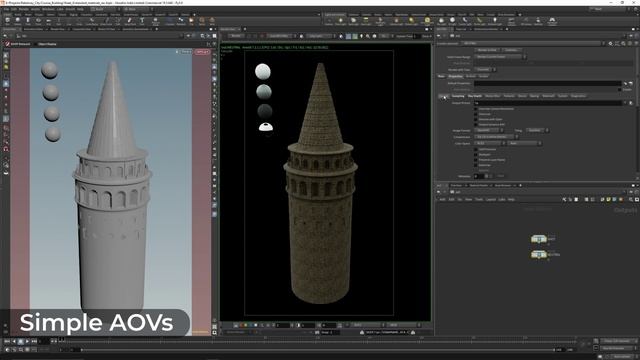The height and width of the screenshot is (360, 640).
Task: Toggle the checkbox directly below Override Camera Resolution
Action: click(x=476, y=114)
